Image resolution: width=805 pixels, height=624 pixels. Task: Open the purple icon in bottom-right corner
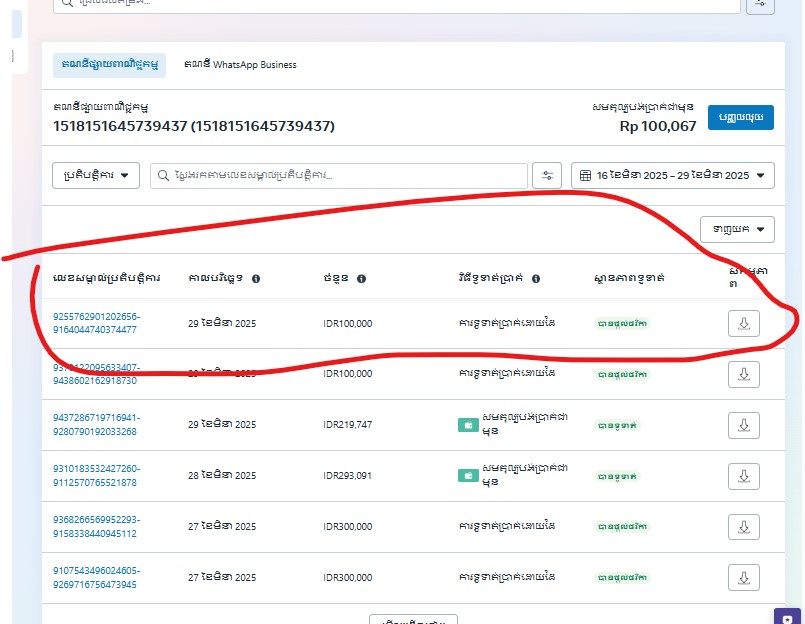tap(788, 616)
